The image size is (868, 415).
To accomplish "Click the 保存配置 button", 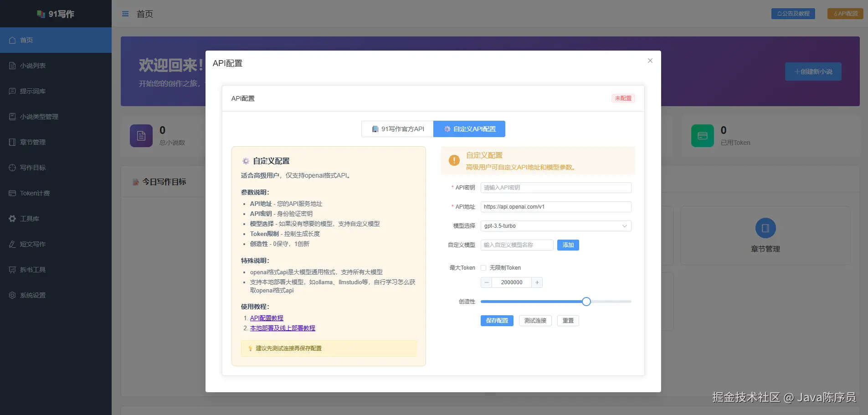I will [x=497, y=321].
